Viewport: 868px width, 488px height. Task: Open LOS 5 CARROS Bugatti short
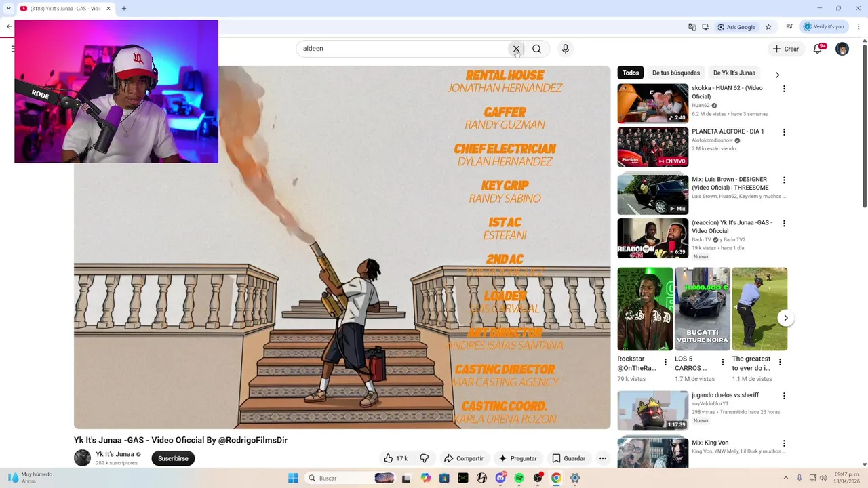(703, 308)
